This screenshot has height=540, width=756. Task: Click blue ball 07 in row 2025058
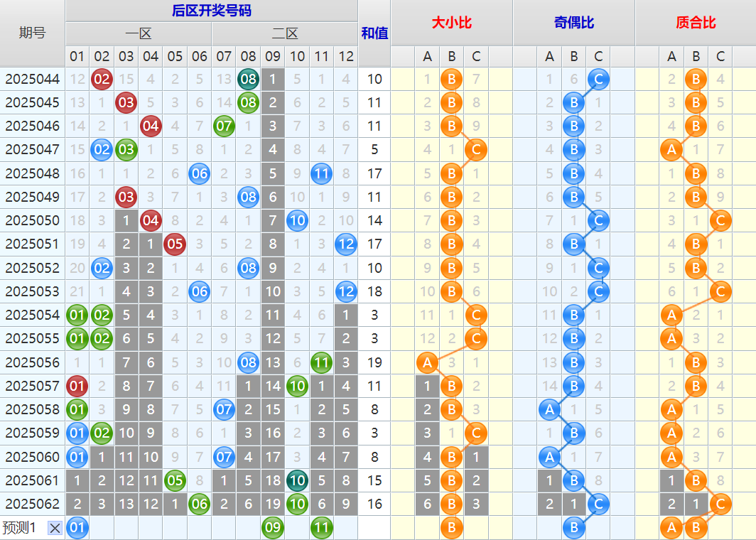pyautogui.click(x=224, y=410)
